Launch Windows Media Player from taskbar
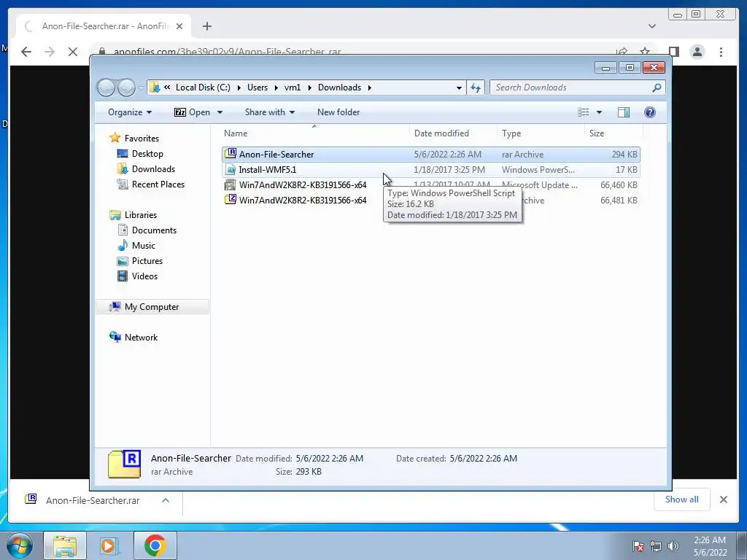The height and width of the screenshot is (560, 747). [109, 545]
